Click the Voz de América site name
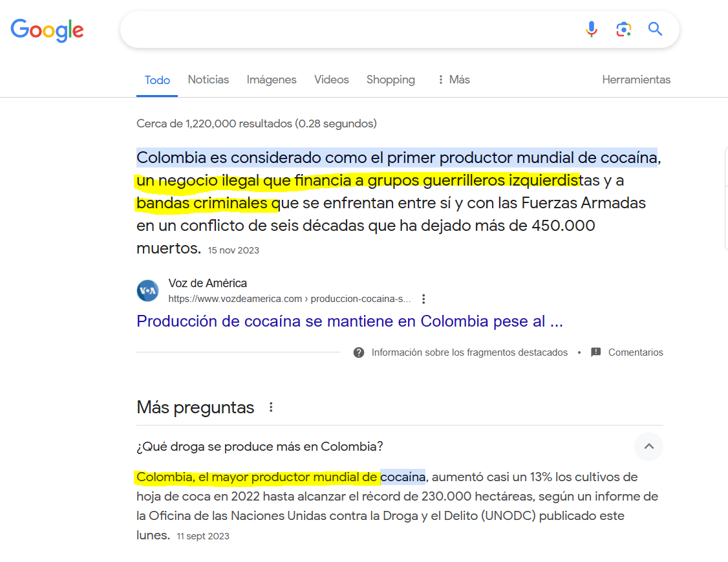Screen dimensions: 728x562 (208, 283)
